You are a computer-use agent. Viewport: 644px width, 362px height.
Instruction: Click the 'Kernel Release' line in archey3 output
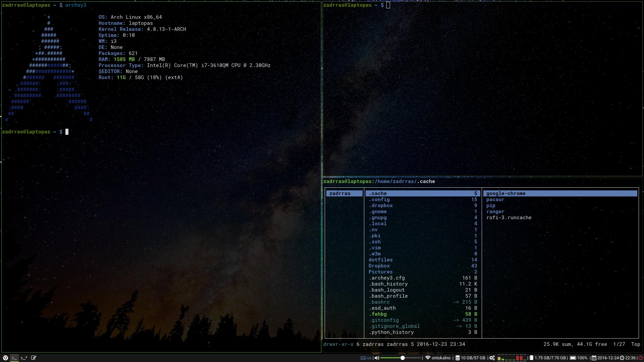[x=142, y=29]
